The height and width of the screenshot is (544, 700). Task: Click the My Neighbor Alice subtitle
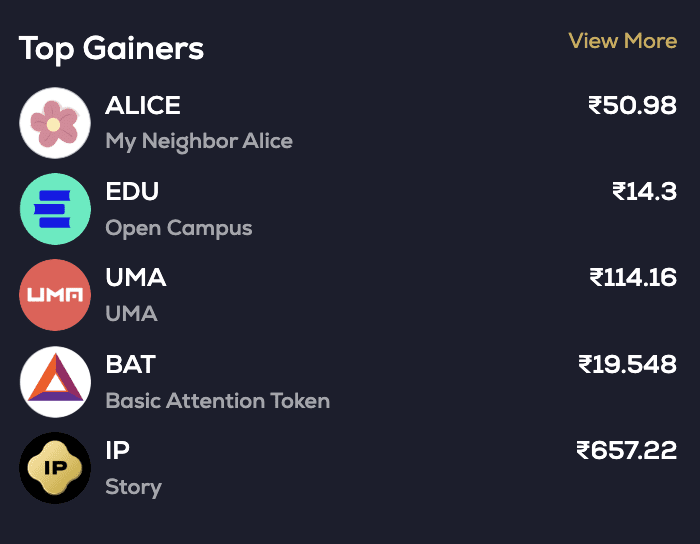[x=199, y=141]
